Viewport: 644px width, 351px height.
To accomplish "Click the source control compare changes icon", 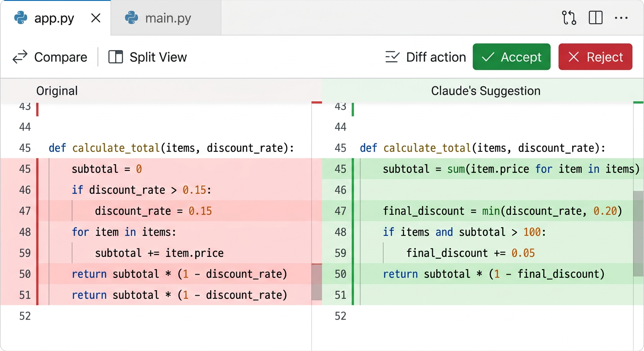I will coord(569,18).
